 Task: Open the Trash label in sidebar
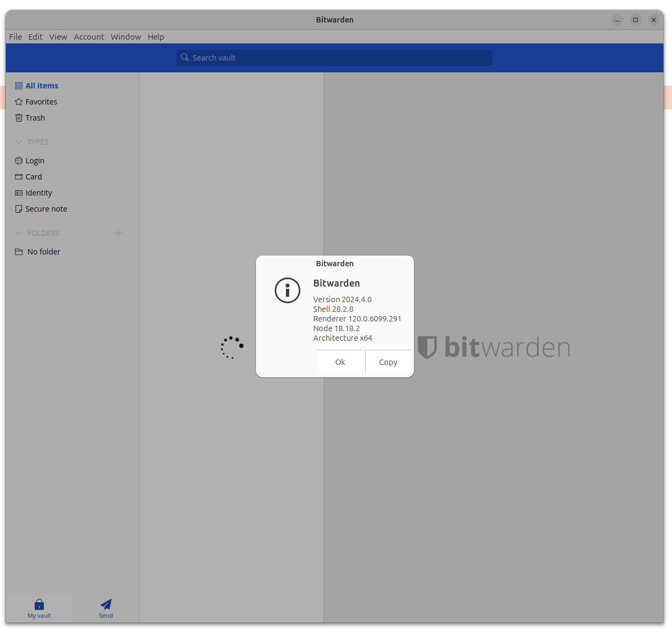35,118
